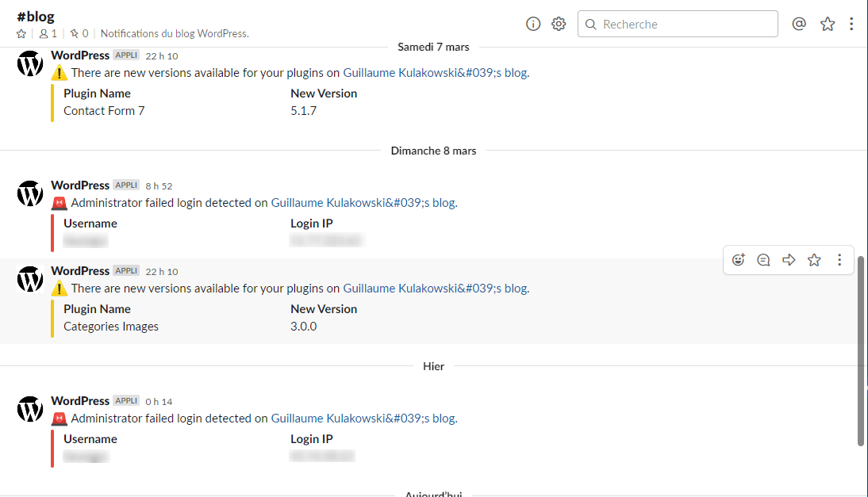Open the header more options menu

pyautogui.click(x=851, y=24)
